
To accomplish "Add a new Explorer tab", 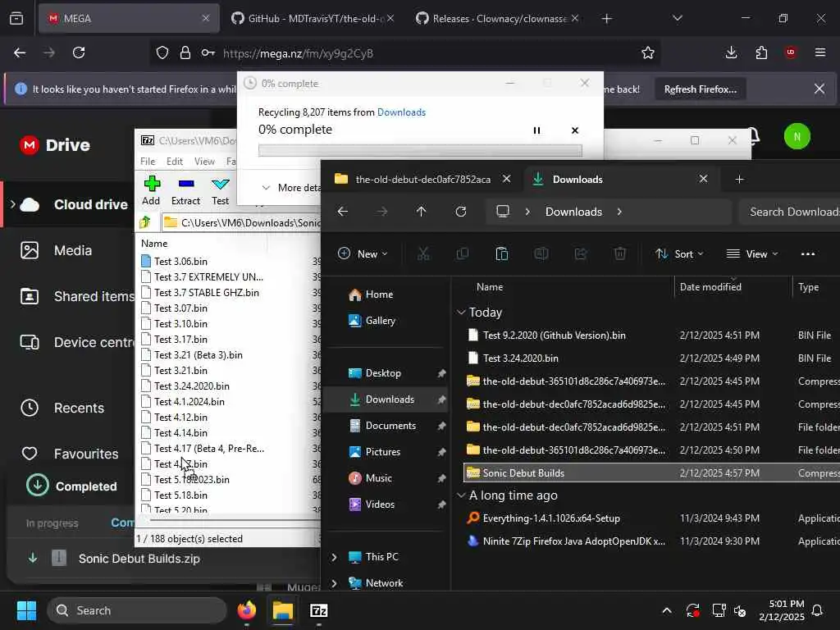I will (x=739, y=180).
